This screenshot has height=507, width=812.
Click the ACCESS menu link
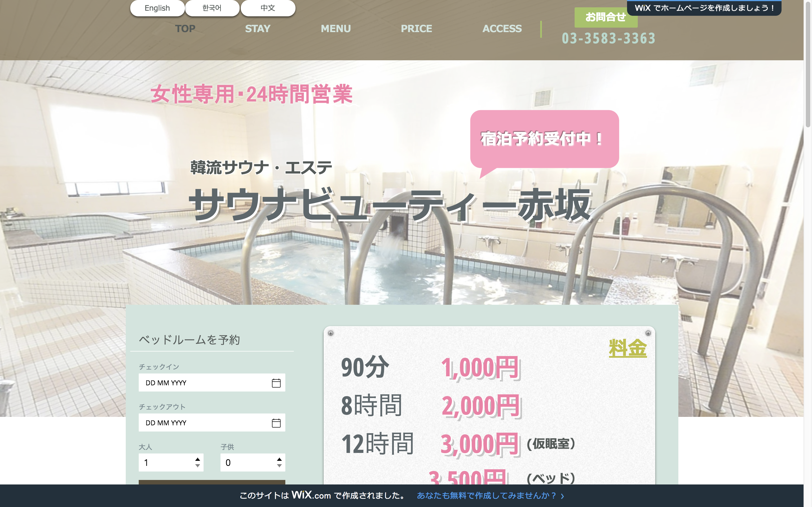[502, 29]
